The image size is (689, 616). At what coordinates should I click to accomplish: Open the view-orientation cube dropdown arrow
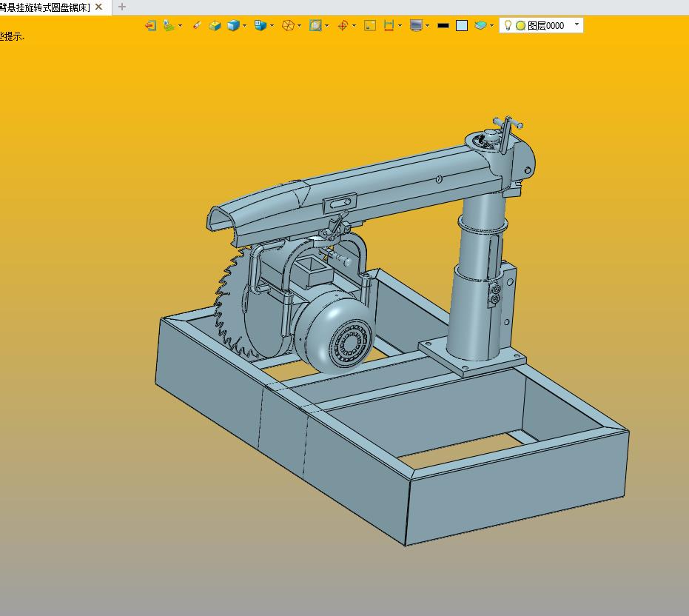(272, 25)
